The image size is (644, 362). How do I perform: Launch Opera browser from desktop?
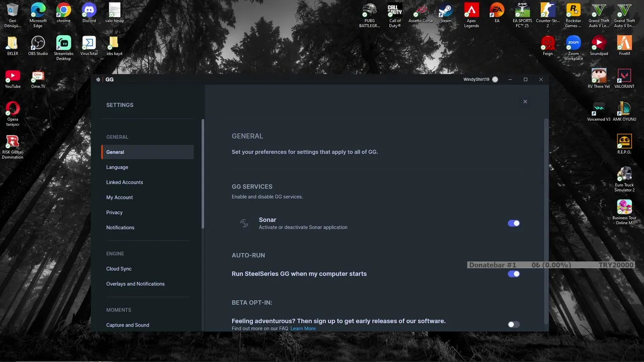[13, 109]
